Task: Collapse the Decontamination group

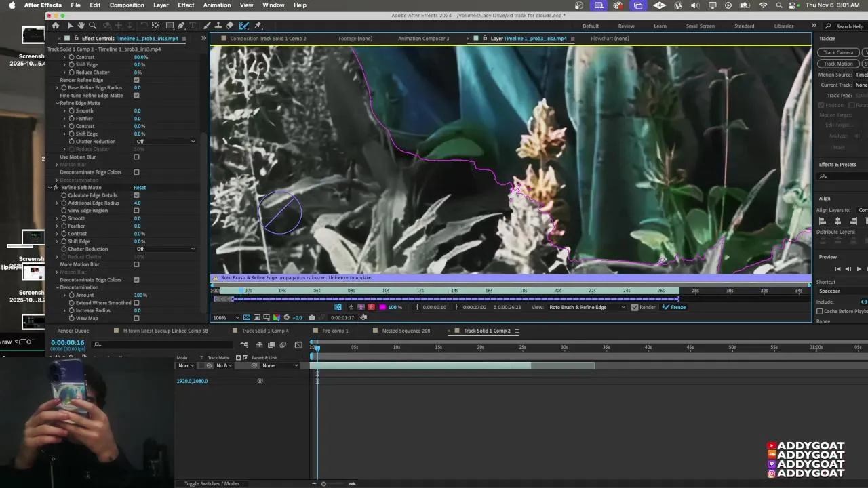Action: point(58,287)
